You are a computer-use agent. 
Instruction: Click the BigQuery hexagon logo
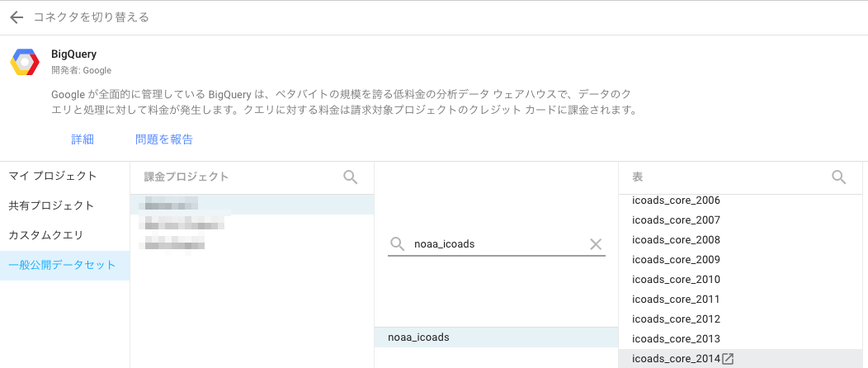click(25, 61)
